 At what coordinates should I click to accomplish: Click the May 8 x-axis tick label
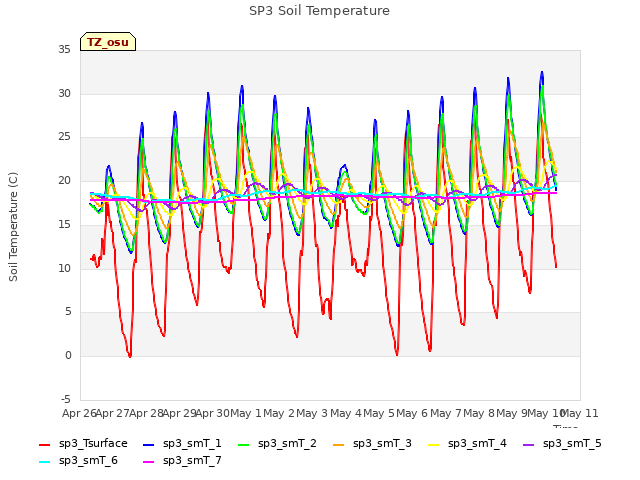(479, 413)
